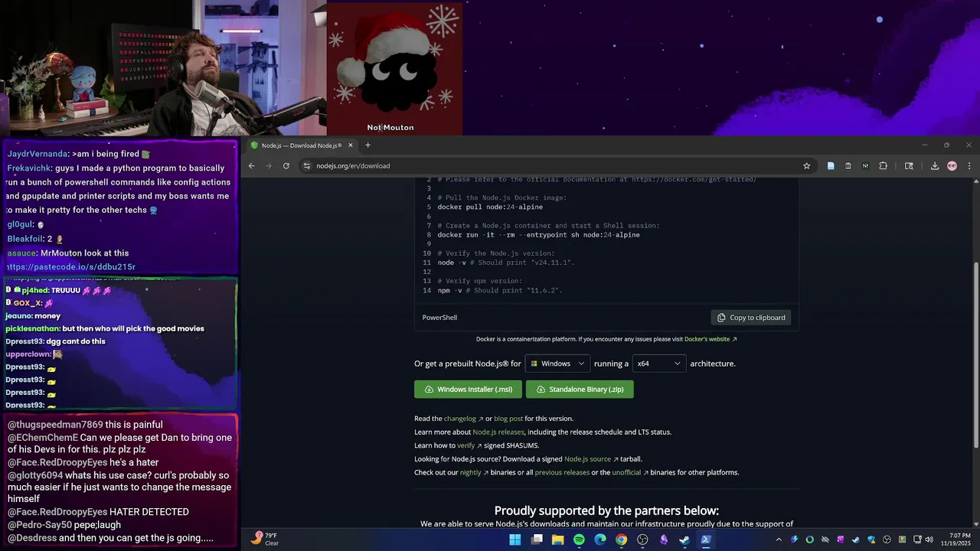Go back using the browser back arrow
This screenshot has width=980, height=551.
[x=251, y=165]
